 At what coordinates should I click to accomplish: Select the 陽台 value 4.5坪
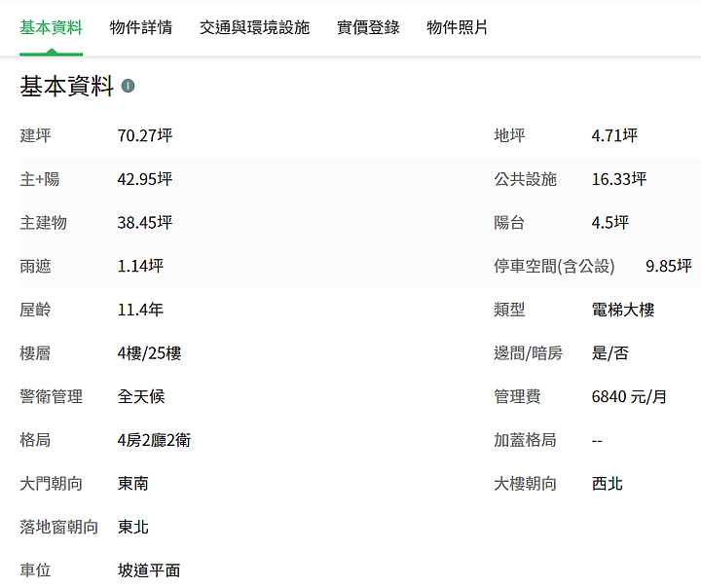[x=610, y=222]
